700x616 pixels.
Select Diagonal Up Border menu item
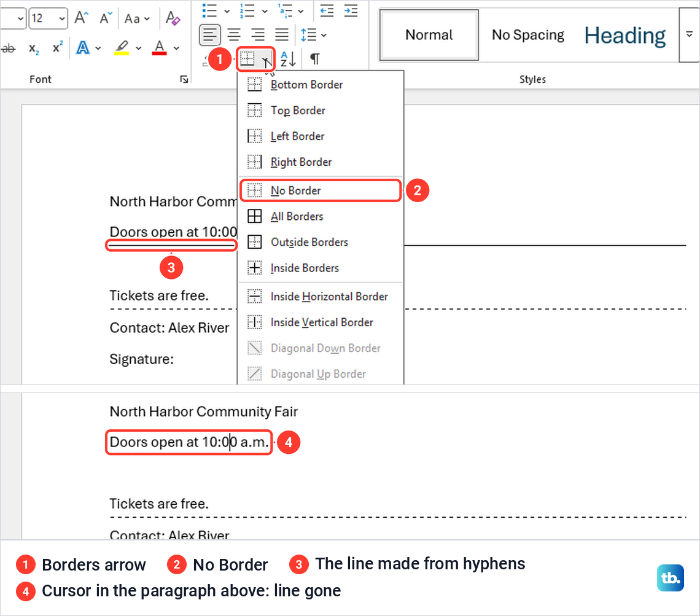click(x=321, y=374)
